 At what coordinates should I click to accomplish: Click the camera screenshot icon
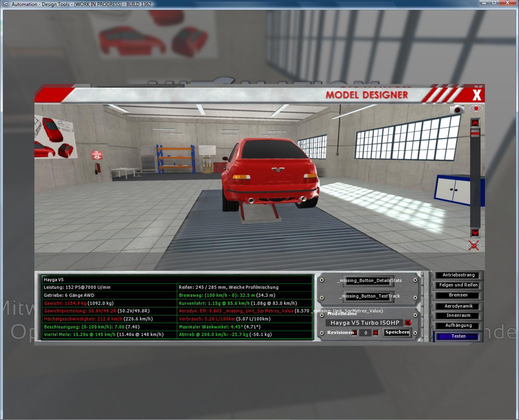(x=457, y=109)
